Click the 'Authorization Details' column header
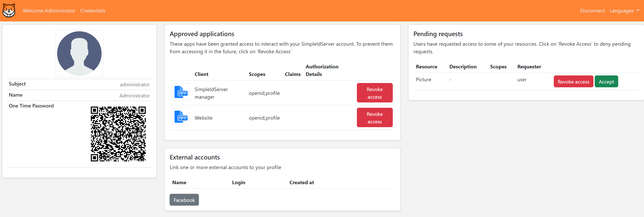 pyautogui.click(x=322, y=70)
